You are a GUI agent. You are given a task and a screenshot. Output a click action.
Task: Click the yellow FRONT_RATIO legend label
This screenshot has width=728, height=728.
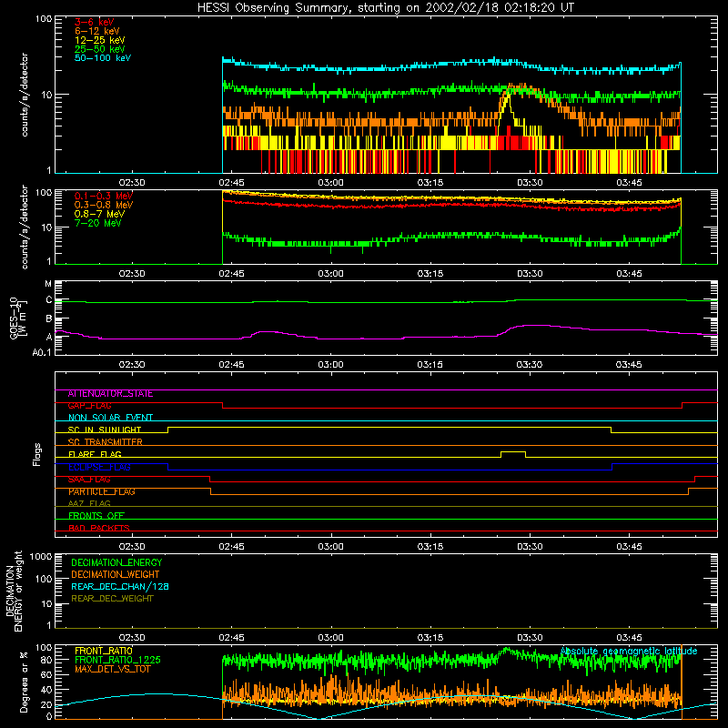[x=104, y=651]
